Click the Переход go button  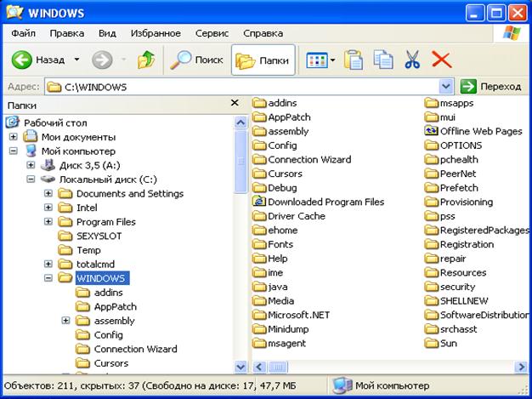click(490, 87)
